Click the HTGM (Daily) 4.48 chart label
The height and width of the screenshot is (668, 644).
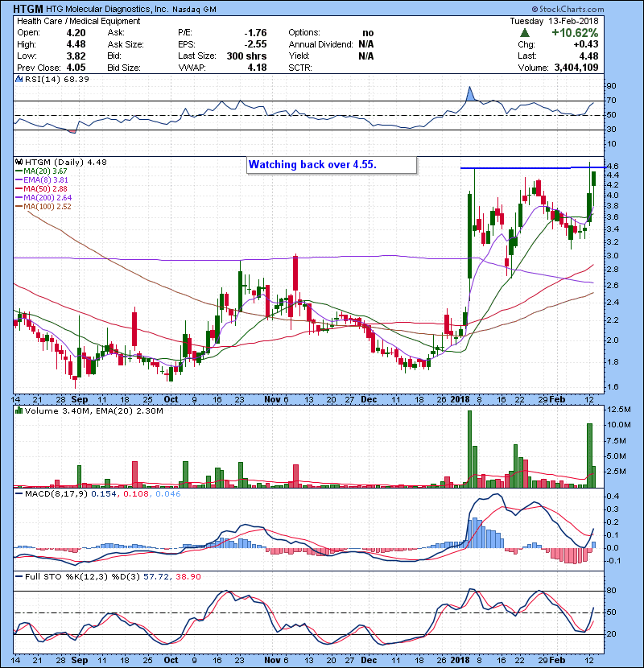(66, 163)
